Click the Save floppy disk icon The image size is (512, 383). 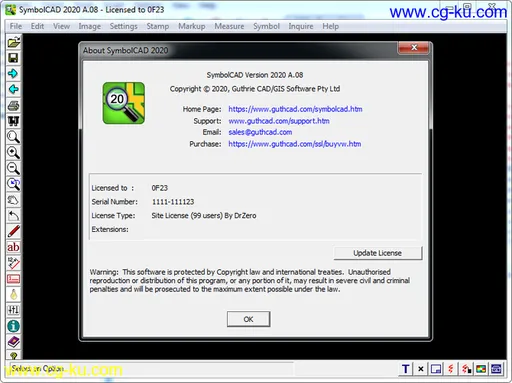[x=13, y=58]
